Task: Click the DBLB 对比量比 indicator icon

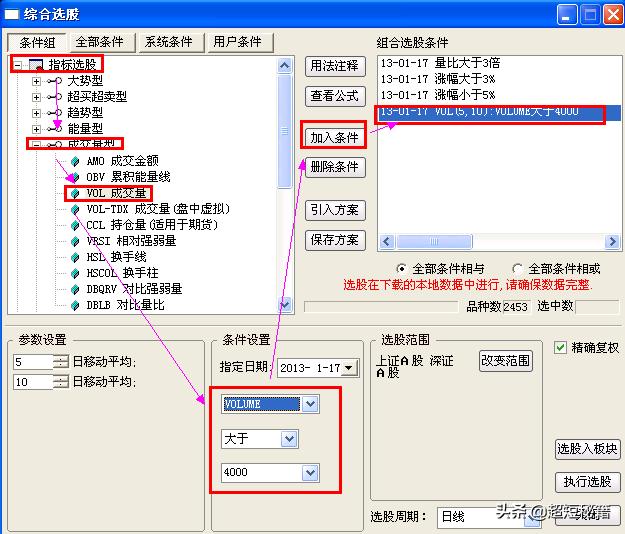Action: (x=75, y=306)
